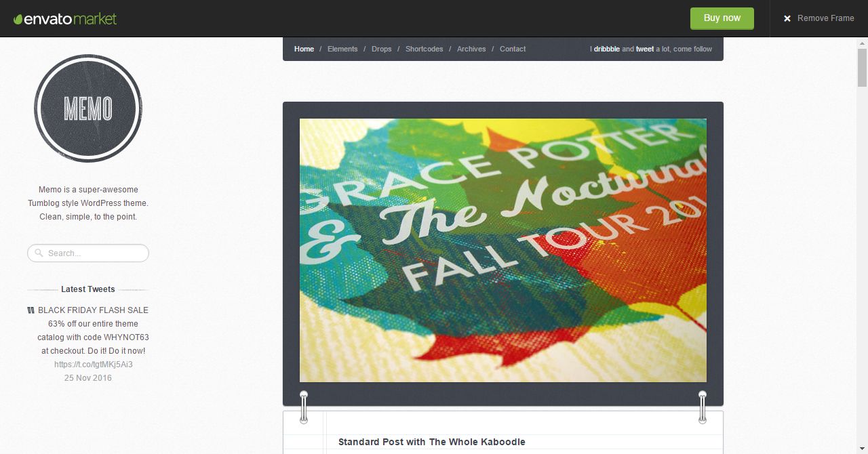This screenshot has height=454, width=868.
Task: Click the Latest Tweets heading
Action: [x=88, y=289]
